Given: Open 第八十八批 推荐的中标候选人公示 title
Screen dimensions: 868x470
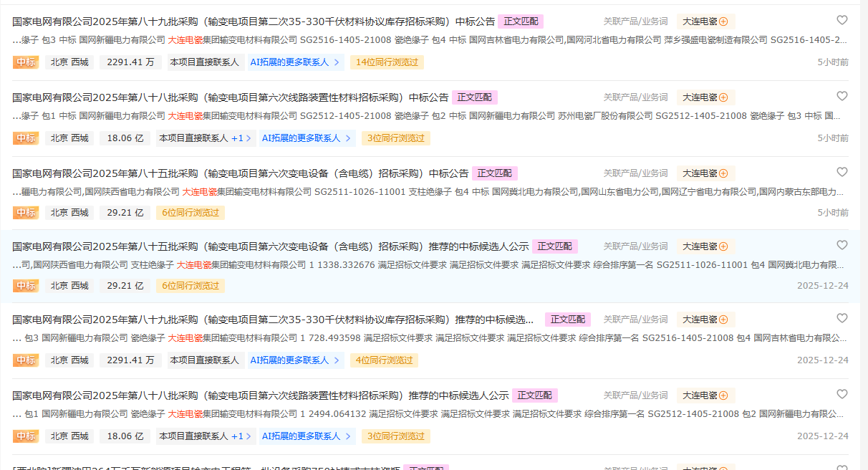Looking at the screenshot, I should click(261, 395).
